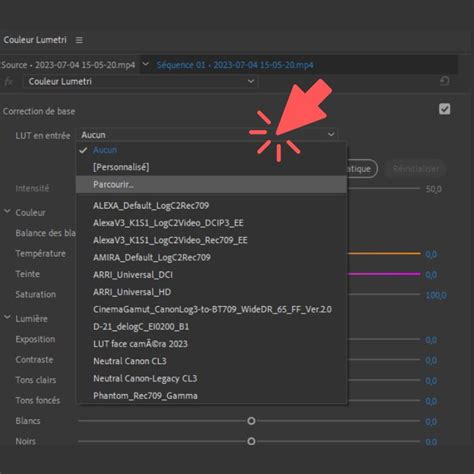
Task: Collapse the Lumière section
Action: point(7,318)
